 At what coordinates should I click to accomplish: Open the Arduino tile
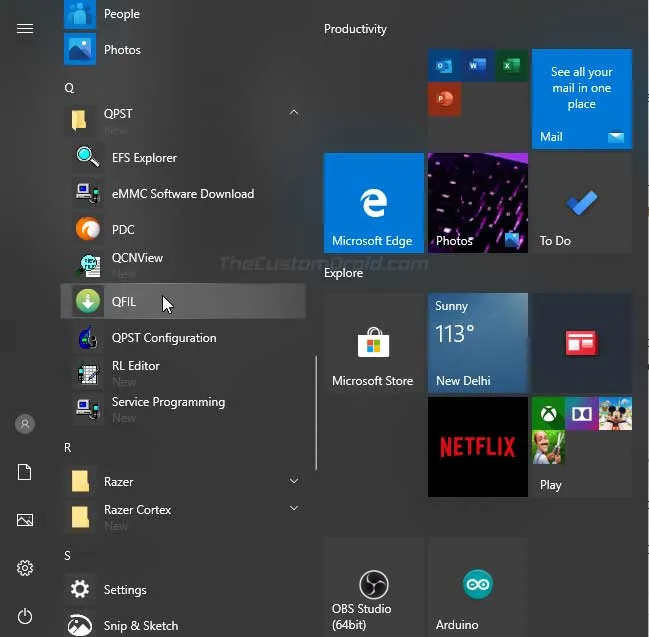(478, 588)
